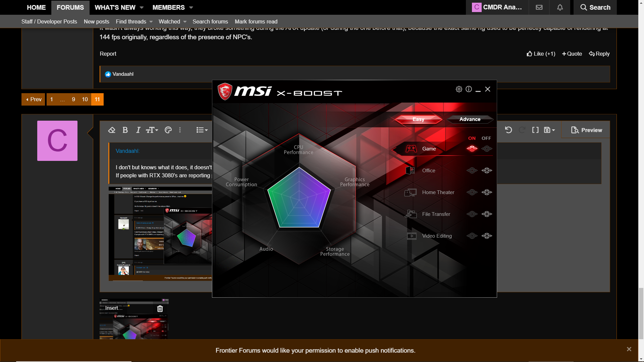This screenshot has height=362, width=644.
Task: Open the FORUMS navigation tab
Action: (x=70, y=7)
